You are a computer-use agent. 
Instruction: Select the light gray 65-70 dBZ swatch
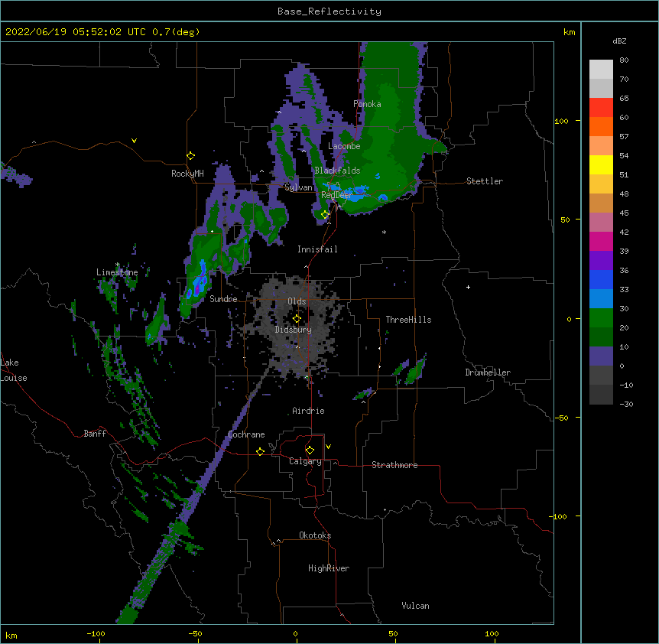(601, 88)
